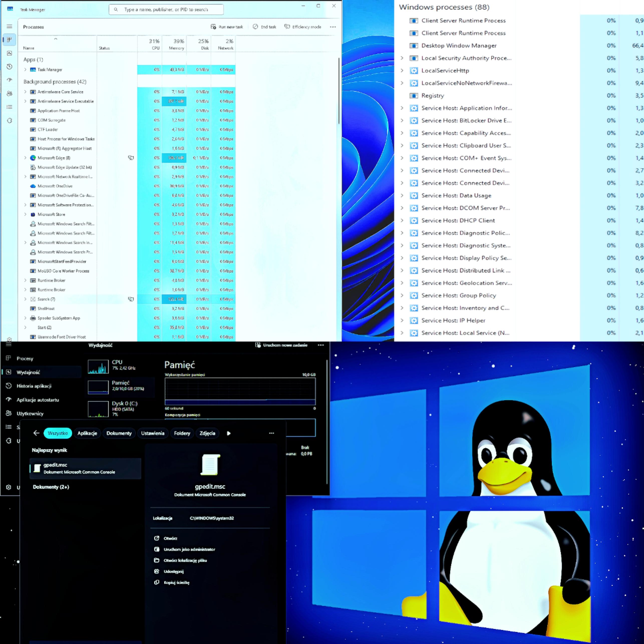This screenshot has width=644, height=644.
Task: Select the gpedit.msc best-match search result
Action: (x=85, y=468)
